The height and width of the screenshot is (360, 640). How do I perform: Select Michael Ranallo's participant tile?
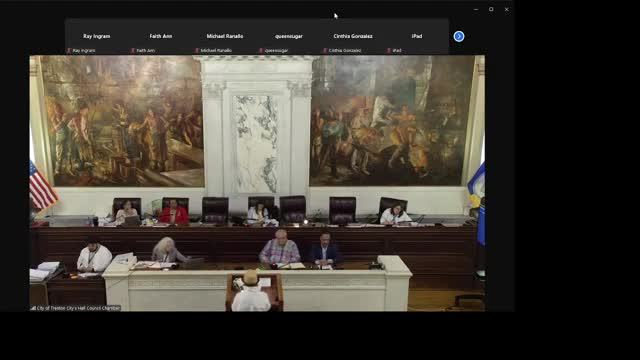point(224,36)
